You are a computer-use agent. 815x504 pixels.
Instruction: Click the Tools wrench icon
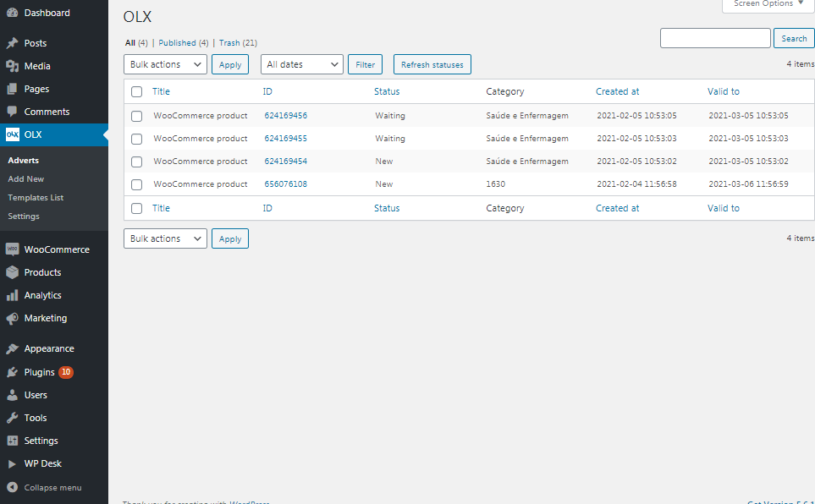12,418
